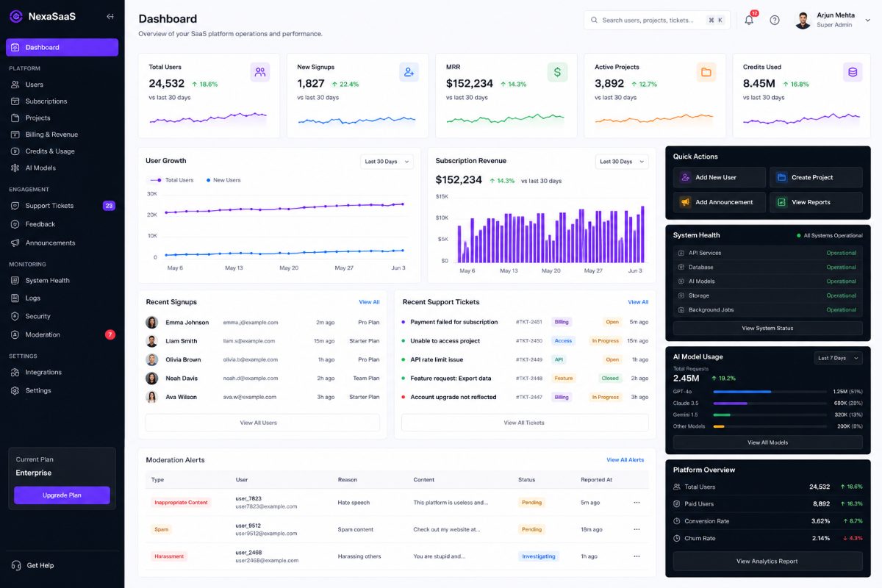Click the "Inappropriate Content" alert tag
This screenshot has width=882, height=588.
coord(181,503)
